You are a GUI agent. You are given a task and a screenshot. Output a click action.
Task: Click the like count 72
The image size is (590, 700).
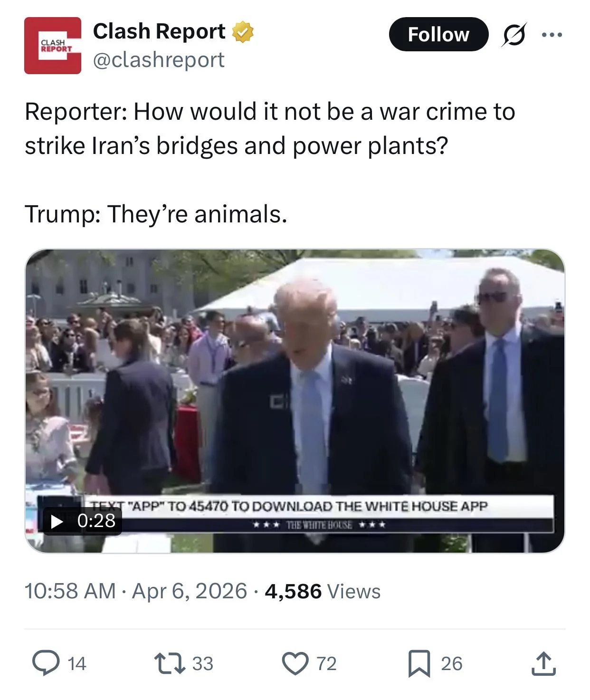point(326,663)
